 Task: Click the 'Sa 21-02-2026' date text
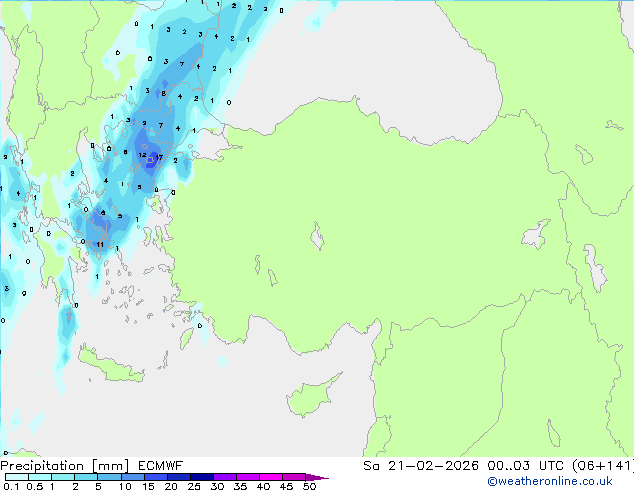(421, 466)
